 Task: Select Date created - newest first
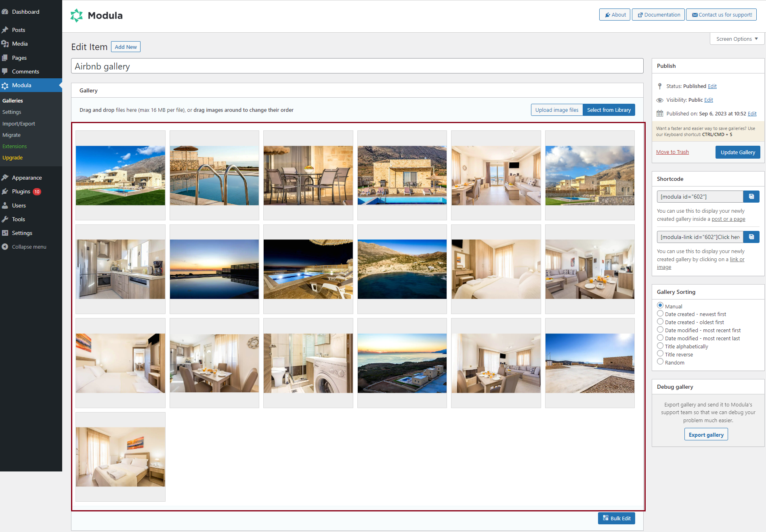[x=660, y=314]
